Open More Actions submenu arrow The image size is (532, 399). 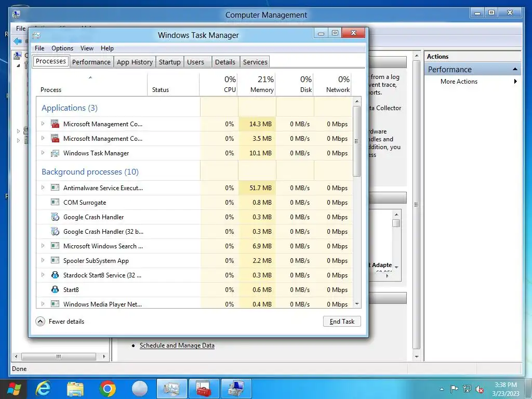[x=515, y=82]
